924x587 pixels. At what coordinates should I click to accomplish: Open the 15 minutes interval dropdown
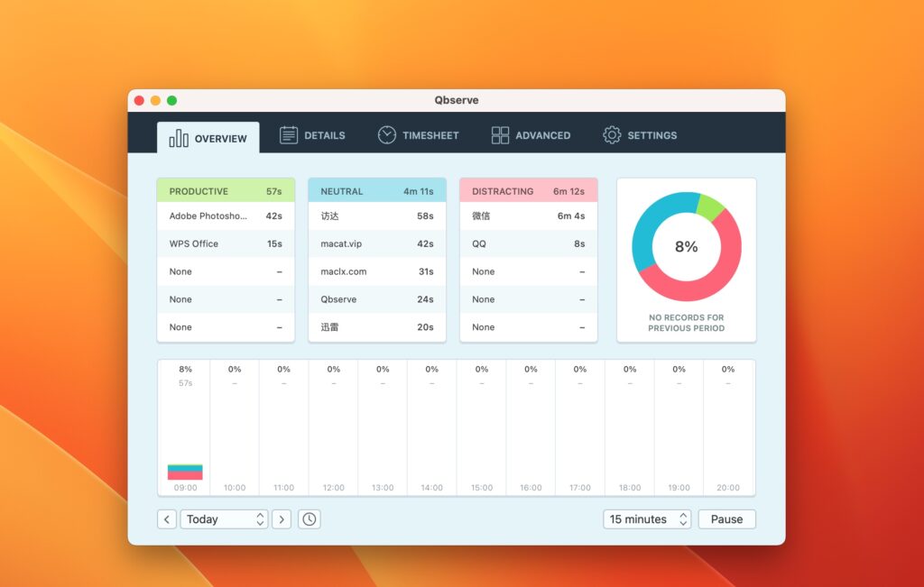point(647,519)
